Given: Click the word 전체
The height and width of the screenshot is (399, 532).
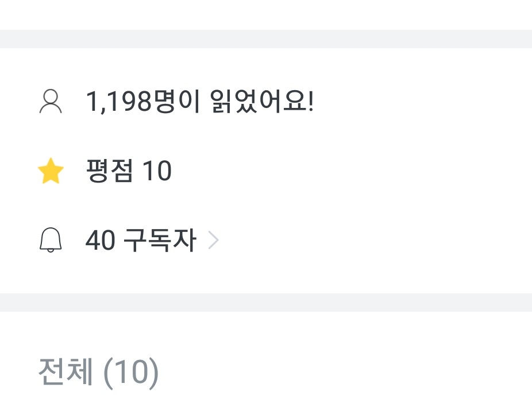Looking at the screenshot, I should coord(65,372).
